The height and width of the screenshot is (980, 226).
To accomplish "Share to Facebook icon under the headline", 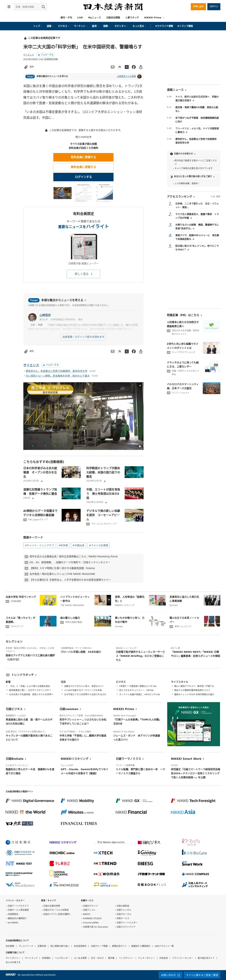I will tap(134, 67).
